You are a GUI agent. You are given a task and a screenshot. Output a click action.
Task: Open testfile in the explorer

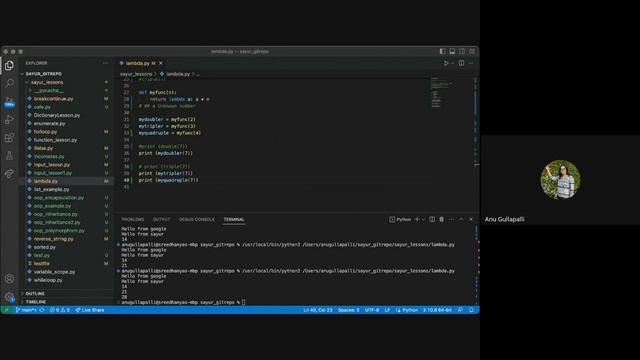tap(42, 264)
